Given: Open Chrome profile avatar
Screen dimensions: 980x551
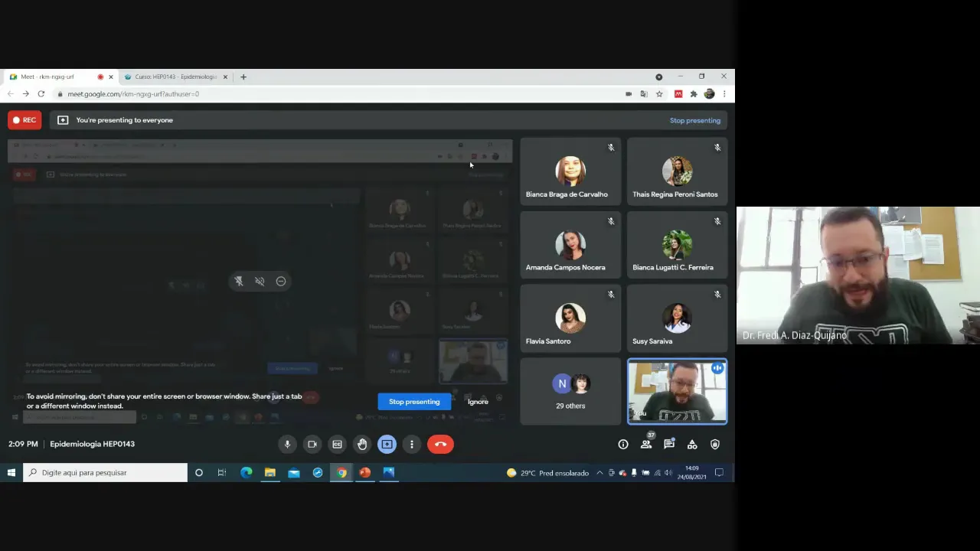Looking at the screenshot, I should coord(709,94).
